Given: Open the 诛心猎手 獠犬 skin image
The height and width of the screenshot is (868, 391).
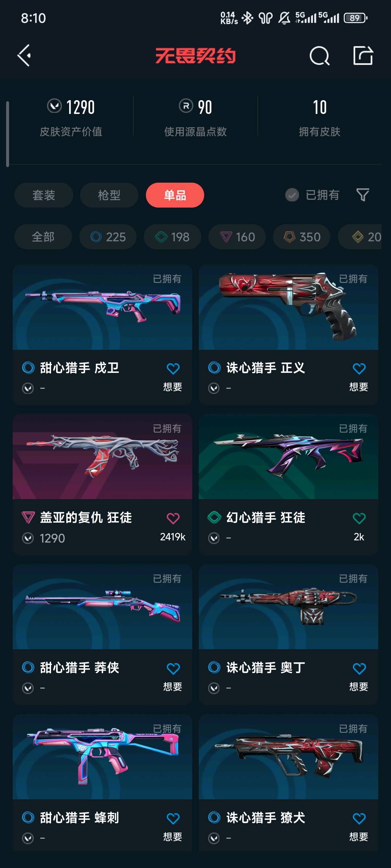Looking at the screenshot, I should [289, 757].
